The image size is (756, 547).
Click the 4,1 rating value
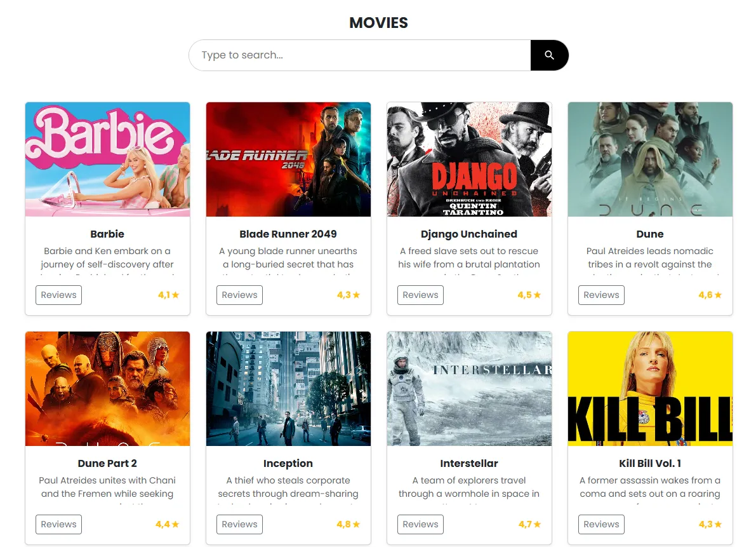164,295
